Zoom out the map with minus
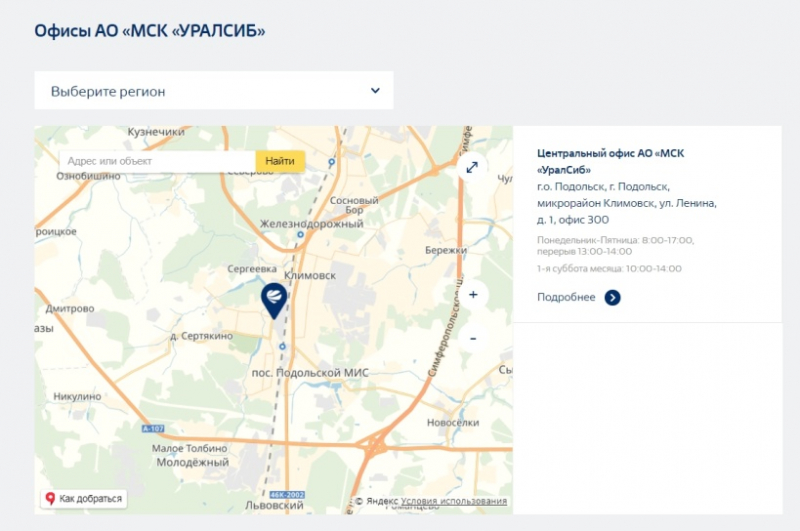The image size is (800, 531). [473, 338]
